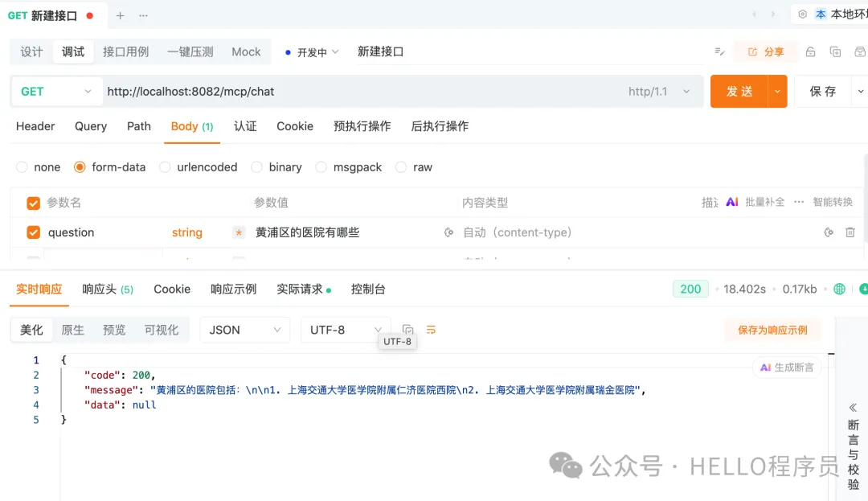Open the Mock tab

(x=246, y=52)
